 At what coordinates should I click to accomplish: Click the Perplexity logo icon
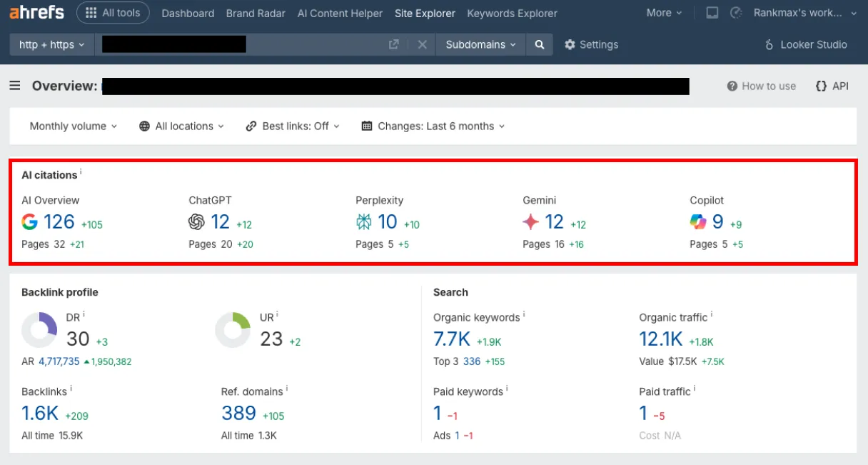(364, 222)
